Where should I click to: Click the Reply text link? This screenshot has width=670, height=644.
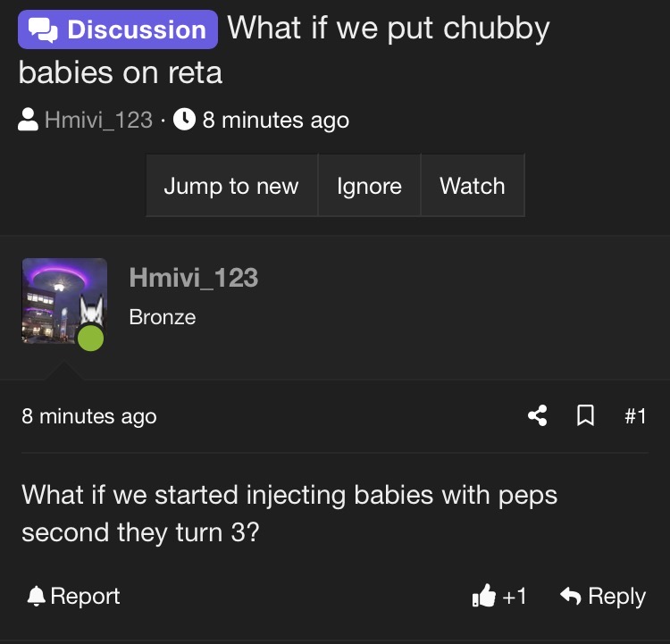(616, 597)
